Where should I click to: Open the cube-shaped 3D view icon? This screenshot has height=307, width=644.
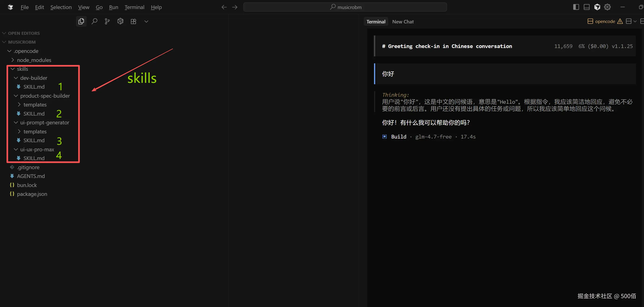click(x=120, y=21)
